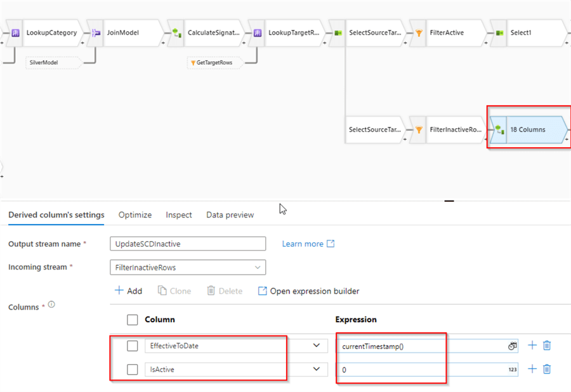The image size is (571, 392).
Task: Check the IsActive row checkbox
Action: (132, 369)
